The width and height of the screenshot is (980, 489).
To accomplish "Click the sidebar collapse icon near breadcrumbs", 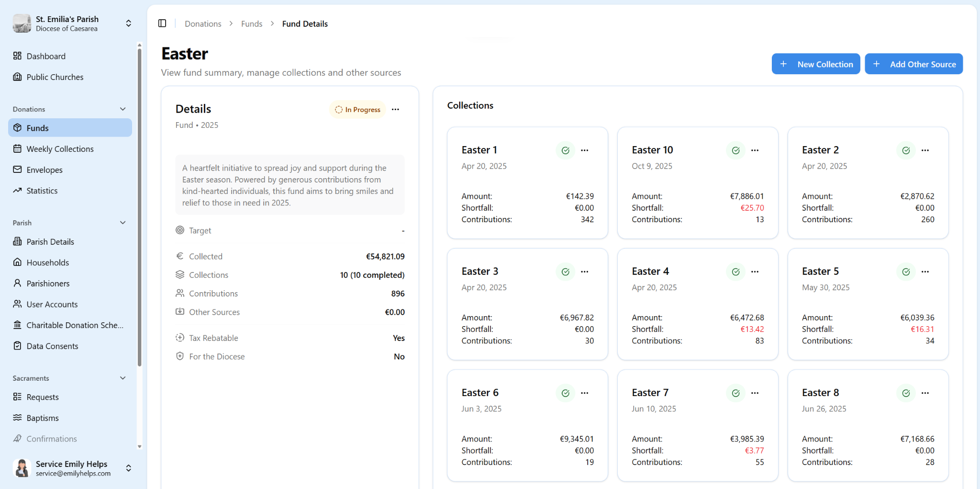I will tap(162, 23).
